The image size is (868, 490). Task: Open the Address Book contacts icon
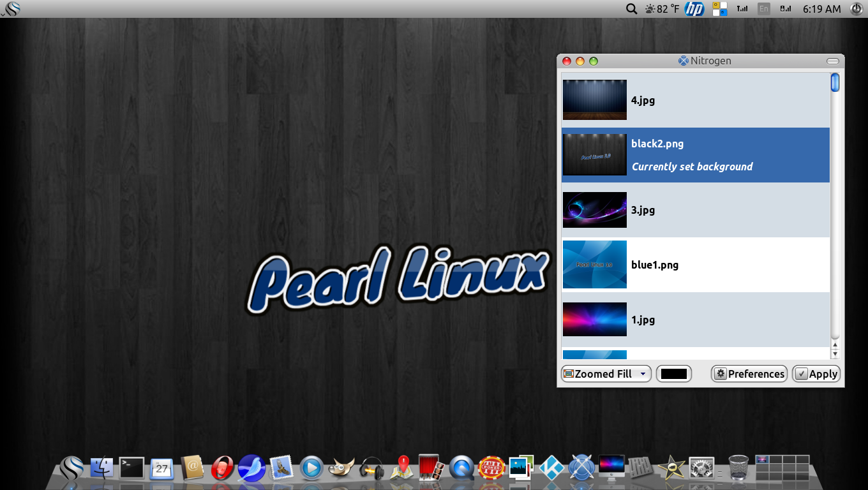(191, 468)
